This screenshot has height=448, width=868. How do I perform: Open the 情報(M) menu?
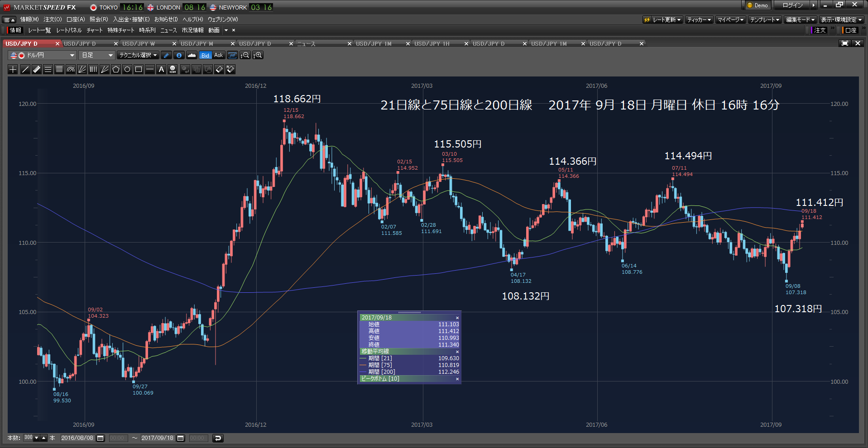click(x=29, y=19)
